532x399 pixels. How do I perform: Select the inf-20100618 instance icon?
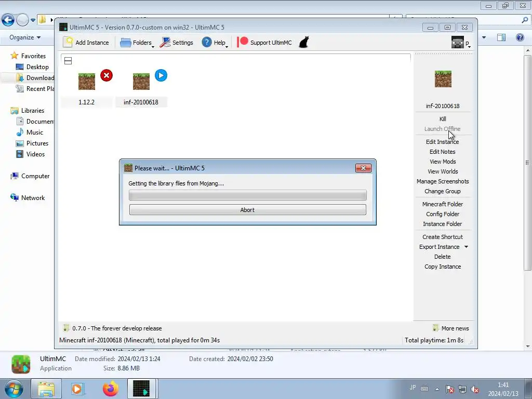[141, 82]
